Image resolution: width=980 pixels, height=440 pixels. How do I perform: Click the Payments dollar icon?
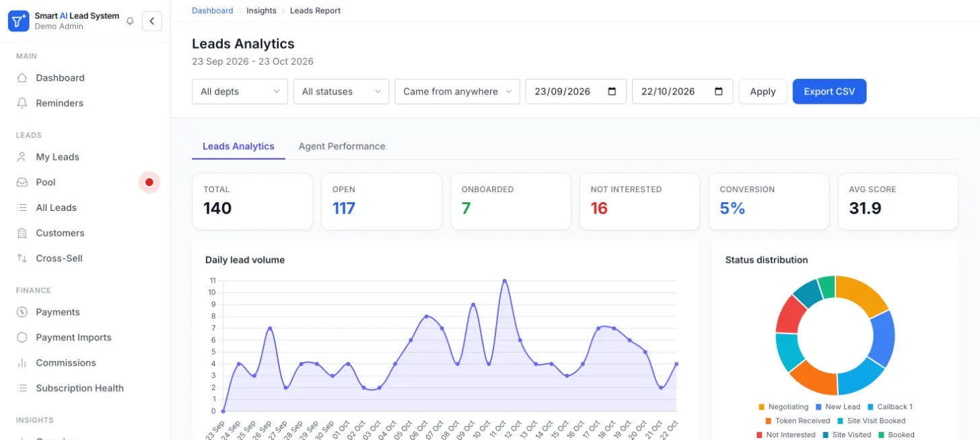tap(22, 312)
